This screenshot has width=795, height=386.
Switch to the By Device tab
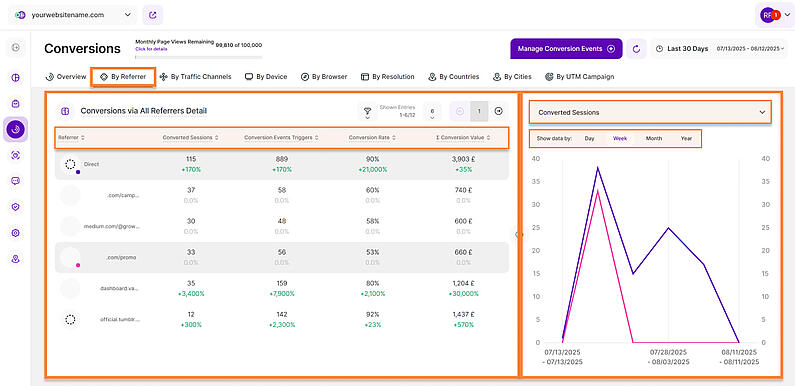266,77
